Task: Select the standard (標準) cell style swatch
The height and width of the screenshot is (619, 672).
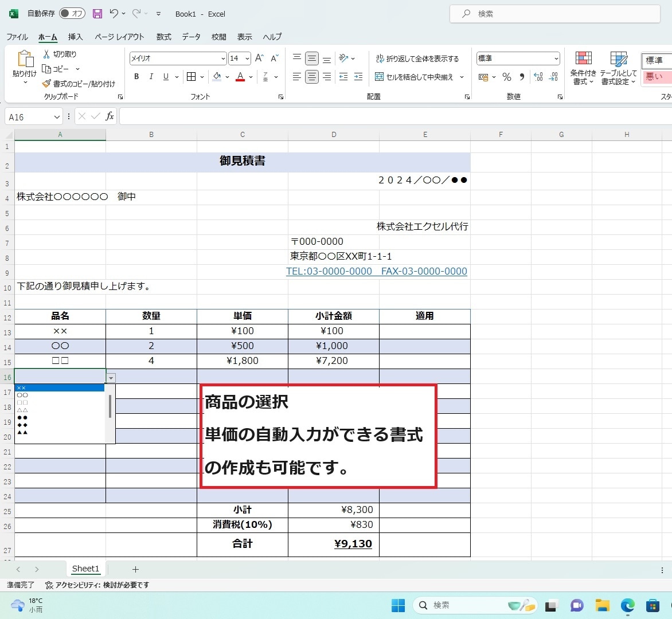Action: (656, 60)
